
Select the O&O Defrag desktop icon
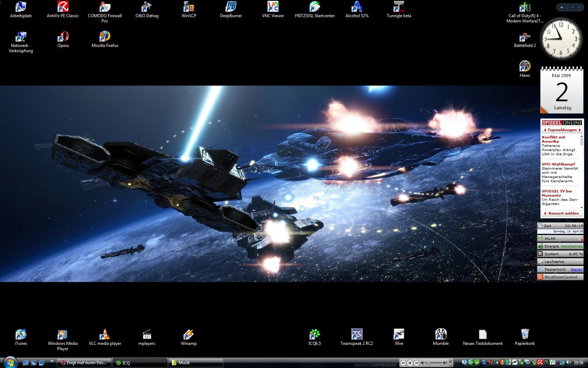[147, 10]
